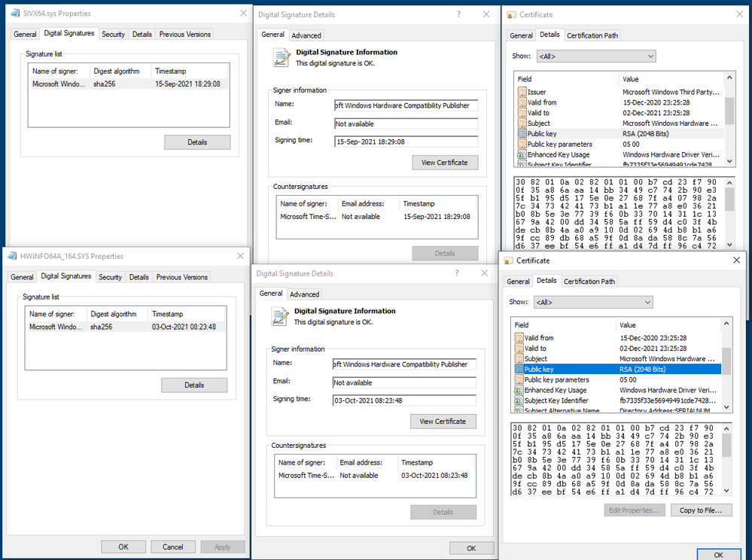Click the signature document icon in the top Digital Signature Details window
Viewport: 752px width, 560px height.
[x=282, y=57]
